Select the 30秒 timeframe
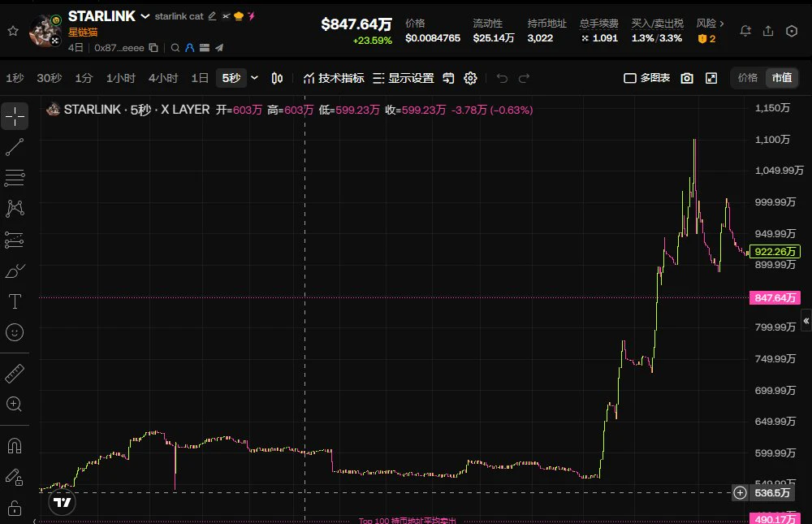Screen dimensions: 812x524 point(50,78)
